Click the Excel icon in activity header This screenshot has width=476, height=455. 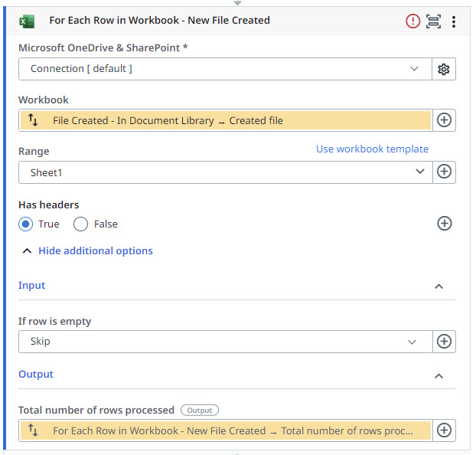[x=27, y=21]
